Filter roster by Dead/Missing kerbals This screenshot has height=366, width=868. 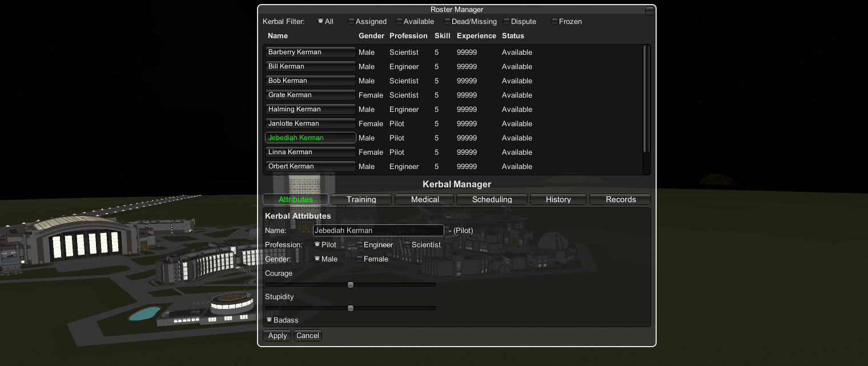click(447, 22)
